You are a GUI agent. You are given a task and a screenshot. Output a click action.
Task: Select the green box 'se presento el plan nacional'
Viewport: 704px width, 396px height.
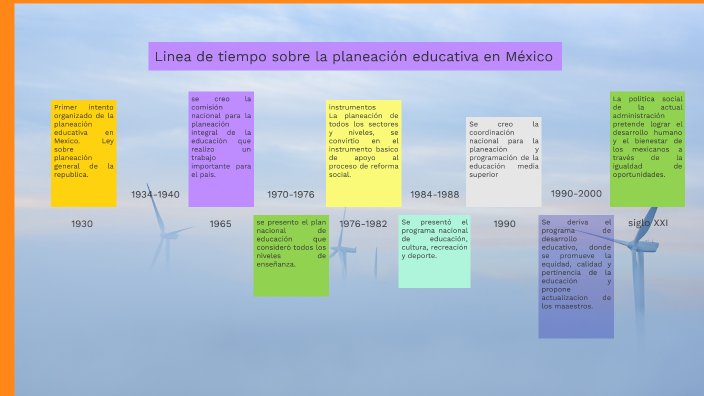coord(291,255)
